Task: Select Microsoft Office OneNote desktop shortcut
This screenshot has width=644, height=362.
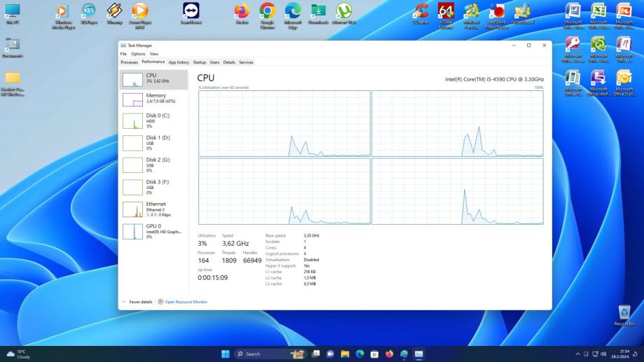Action: click(x=624, y=50)
